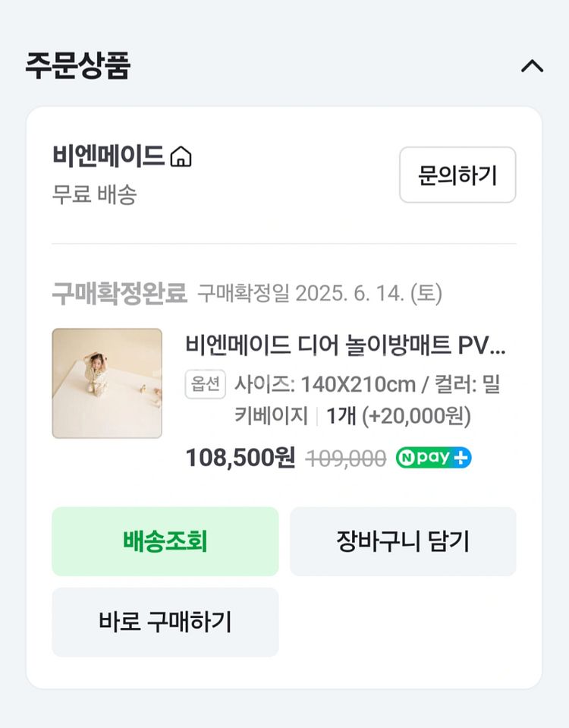
Task: Click the 옵션 label badge
Action: click(205, 384)
